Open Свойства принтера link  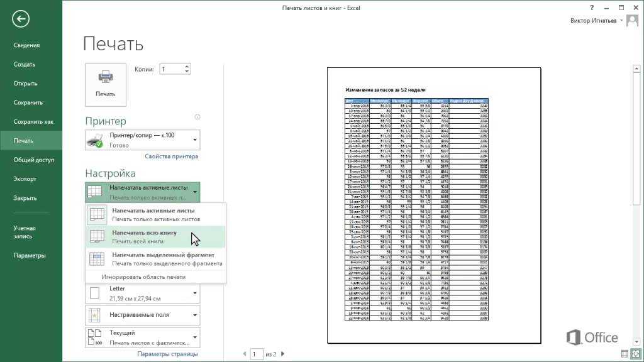[x=171, y=156]
